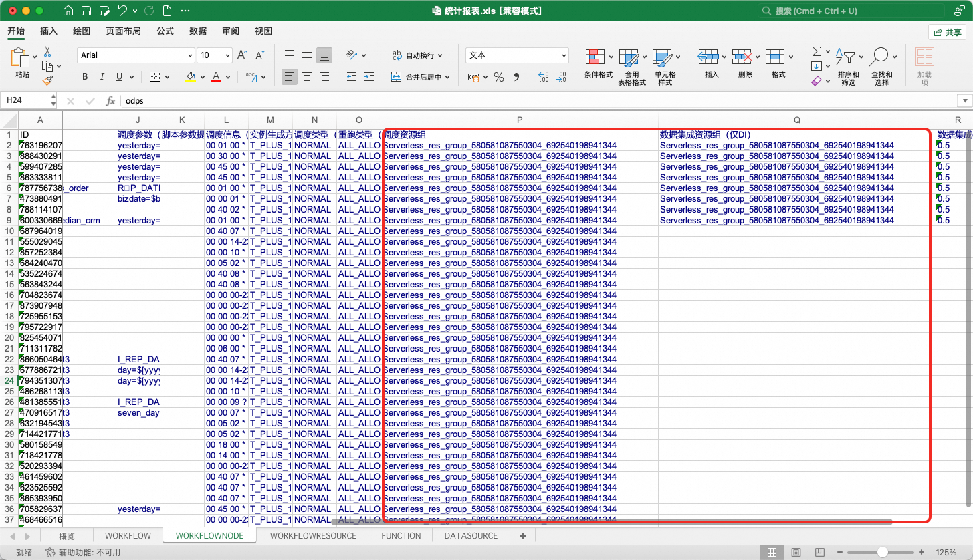The width and height of the screenshot is (973, 560).
Task: Click the Fill down icon
Action: coord(817,66)
